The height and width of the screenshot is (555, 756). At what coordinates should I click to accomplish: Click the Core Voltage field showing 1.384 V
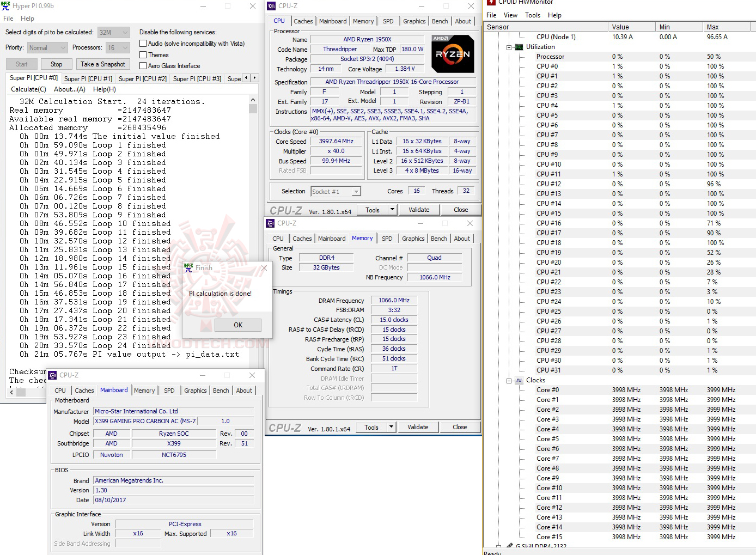(x=405, y=69)
